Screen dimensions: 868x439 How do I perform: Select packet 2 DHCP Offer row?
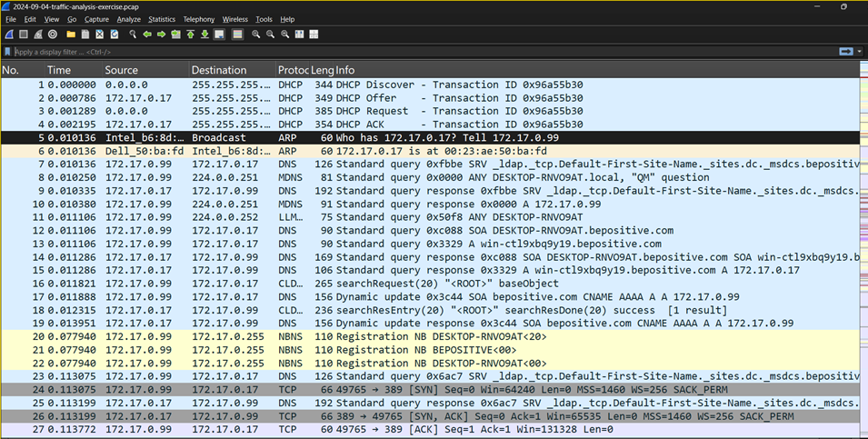tap(430, 98)
